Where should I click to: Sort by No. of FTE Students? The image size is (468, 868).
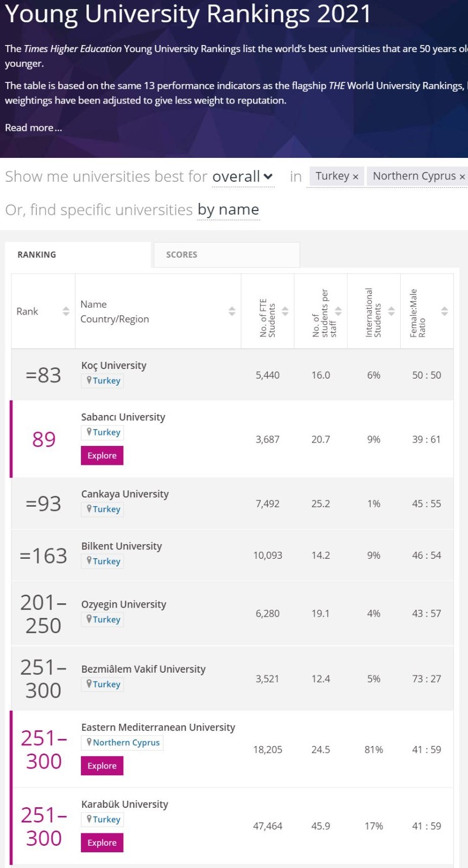[x=285, y=311]
